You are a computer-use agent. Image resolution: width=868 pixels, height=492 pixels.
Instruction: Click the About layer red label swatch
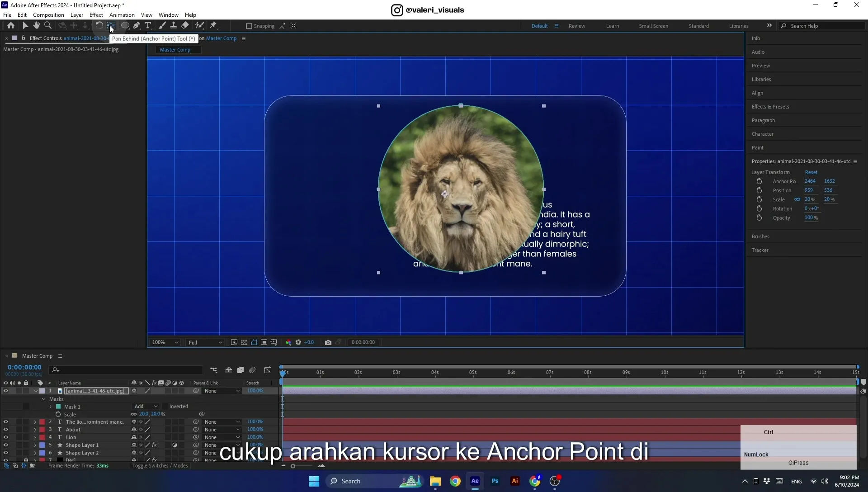point(42,430)
